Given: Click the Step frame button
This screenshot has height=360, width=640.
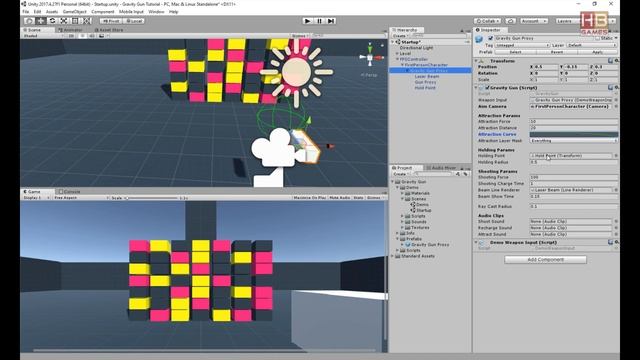Looking at the screenshot, I should (x=331, y=21).
